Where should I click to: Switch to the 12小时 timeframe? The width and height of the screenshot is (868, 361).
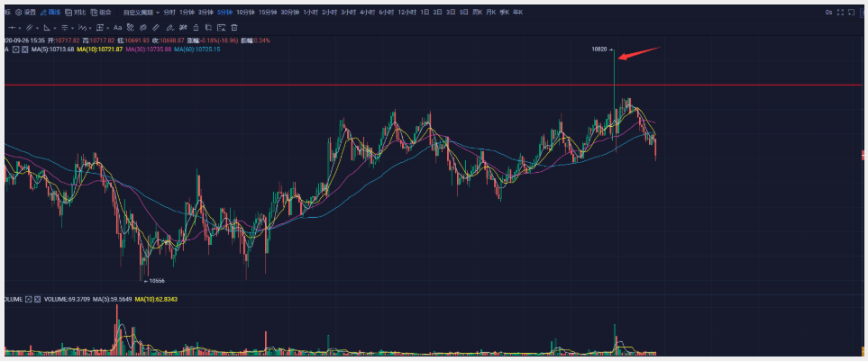[x=407, y=13]
